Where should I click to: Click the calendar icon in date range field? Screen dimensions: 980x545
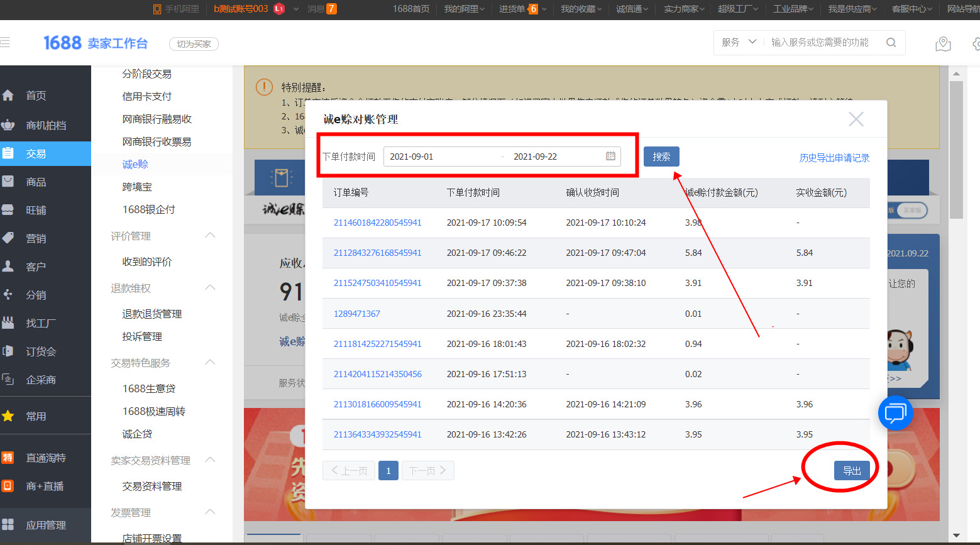pyautogui.click(x=610, y=157)
